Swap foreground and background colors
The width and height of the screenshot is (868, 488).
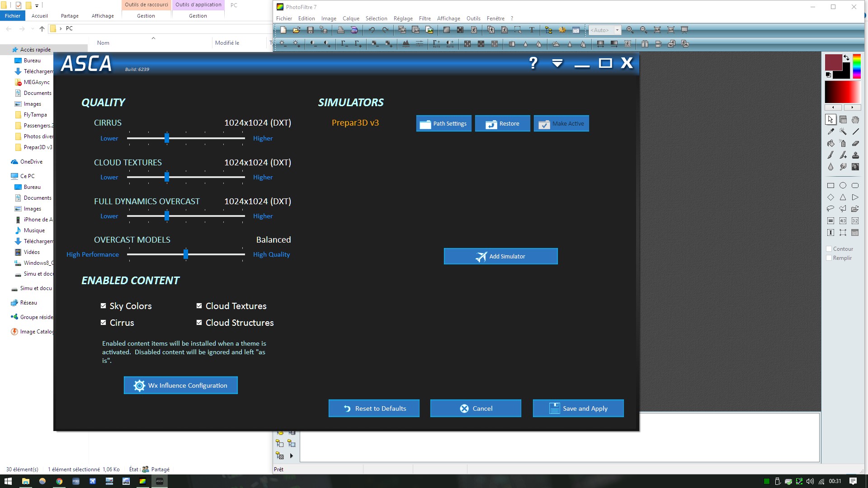(846, 58)
